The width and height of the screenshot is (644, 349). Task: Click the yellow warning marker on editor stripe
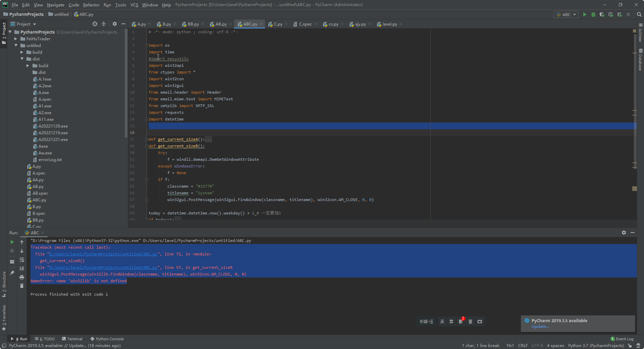635,189
